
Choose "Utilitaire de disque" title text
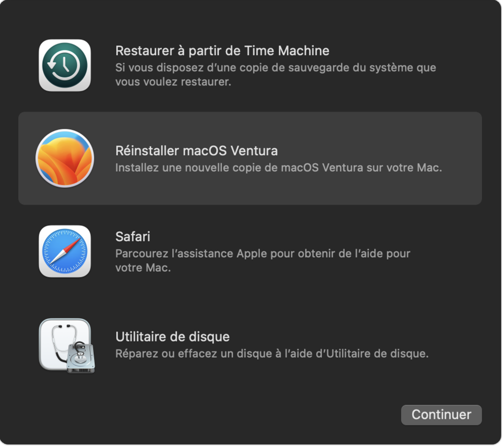[x=172, y=337]
